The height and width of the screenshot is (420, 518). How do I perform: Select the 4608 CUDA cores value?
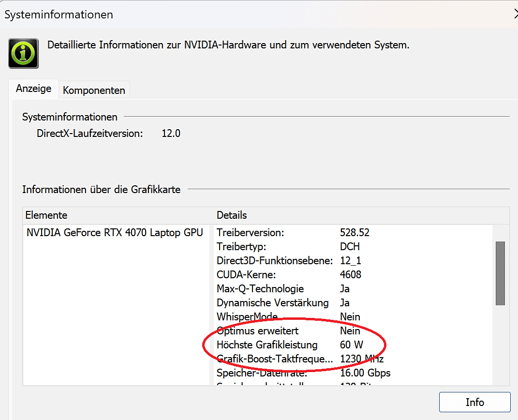(351, 275)
